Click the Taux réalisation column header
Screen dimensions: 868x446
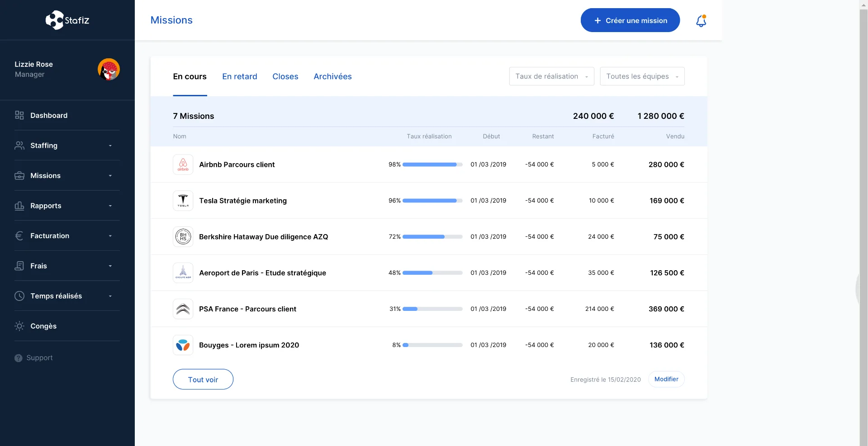[x=429, y=136]
